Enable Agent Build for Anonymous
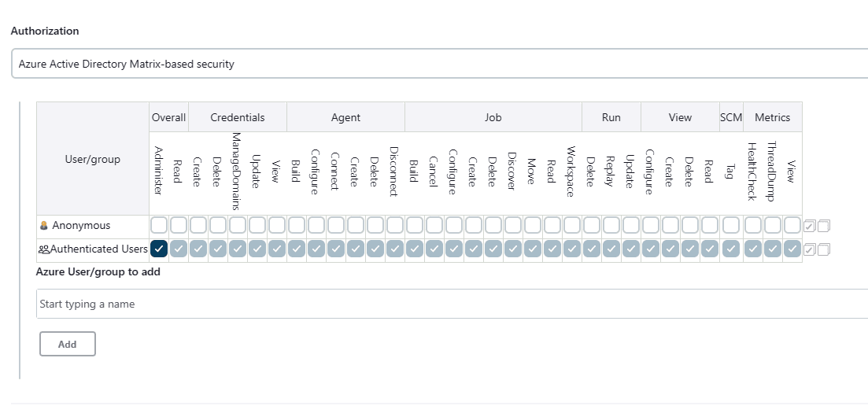The width and height of the screenshot is (868, 417). click(296, 225)
